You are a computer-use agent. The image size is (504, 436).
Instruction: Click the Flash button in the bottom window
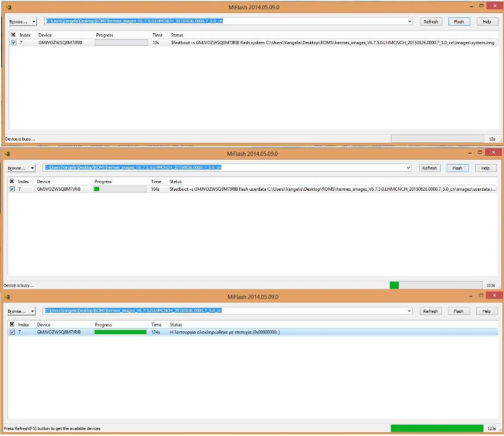pos(458,311)
